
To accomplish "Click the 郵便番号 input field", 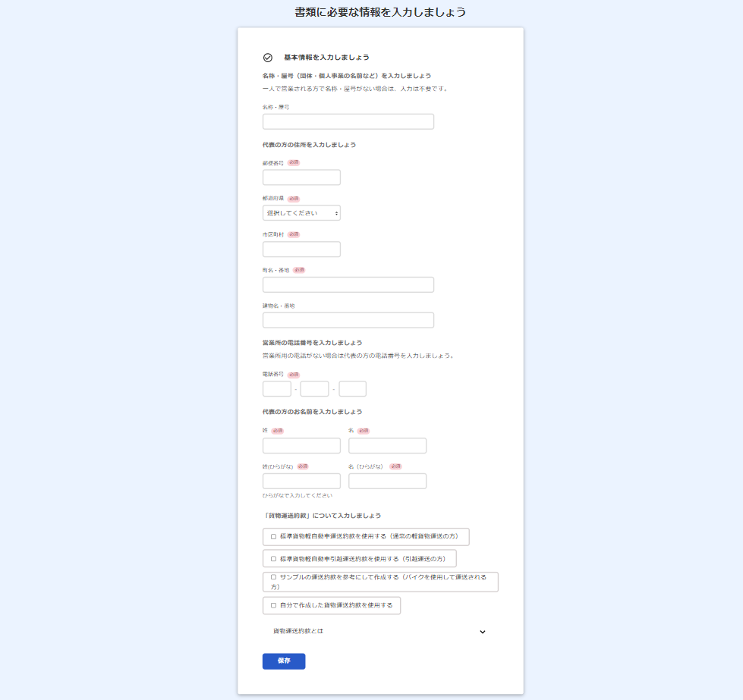I will 301,177.
